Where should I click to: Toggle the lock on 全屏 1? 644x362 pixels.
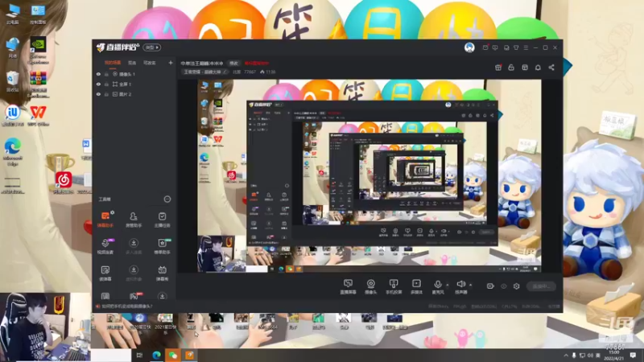point(106,84)
